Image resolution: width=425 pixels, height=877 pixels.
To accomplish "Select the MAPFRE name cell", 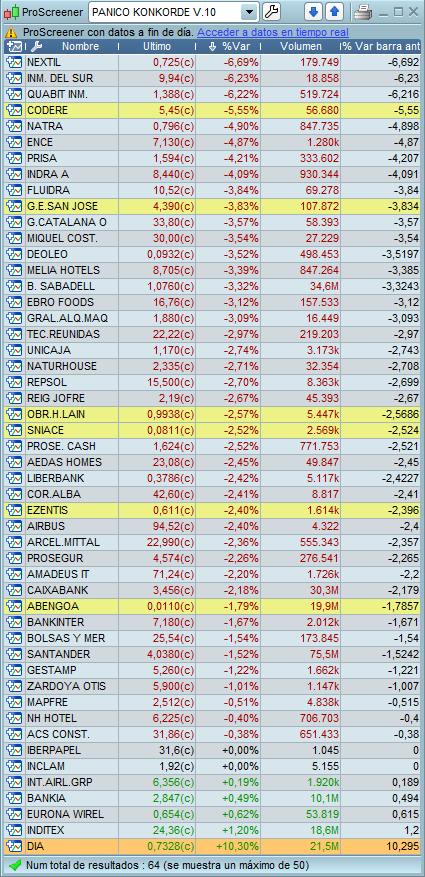I will tap(70, 702).
